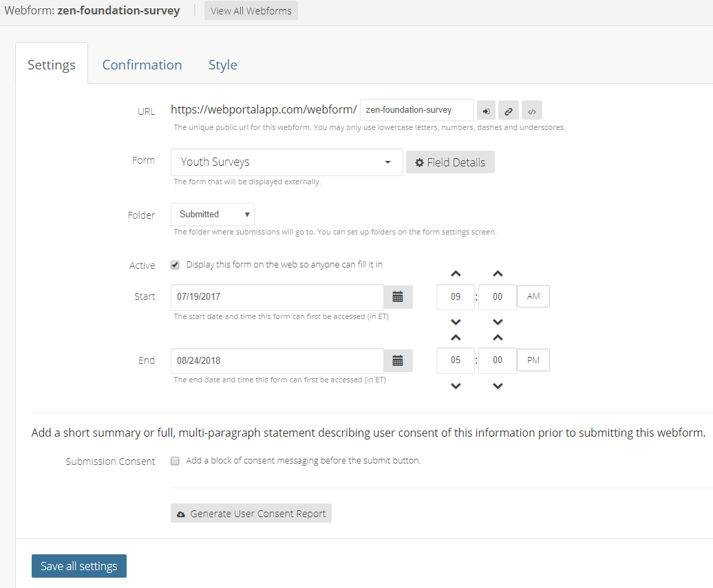Click the gear icon on Field Details
This screenshot has width=713, height=588.
coord(420,162)
